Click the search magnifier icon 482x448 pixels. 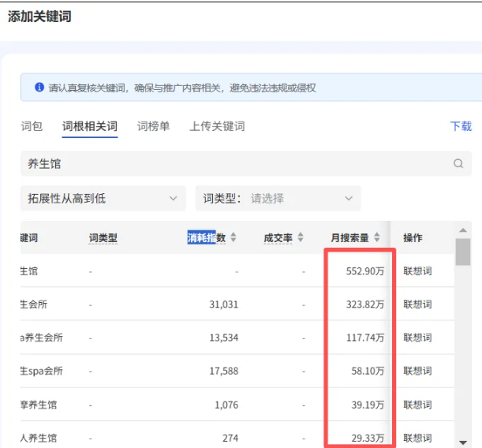click(x=458, y=164)
